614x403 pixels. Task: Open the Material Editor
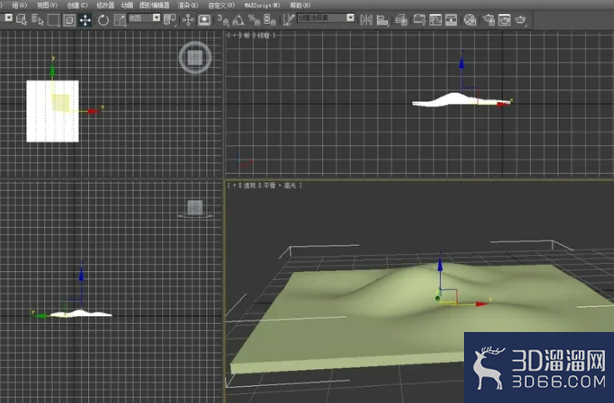(470, 20)
